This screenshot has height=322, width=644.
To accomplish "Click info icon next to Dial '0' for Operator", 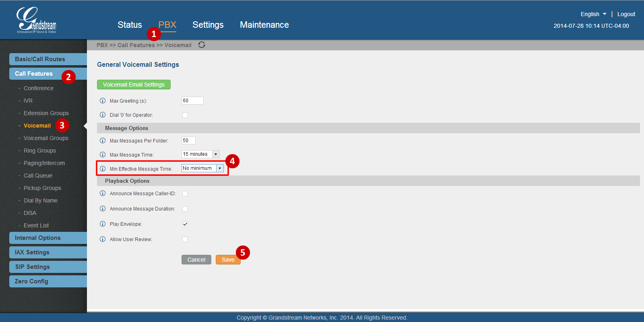I will [x=103, y=115].
